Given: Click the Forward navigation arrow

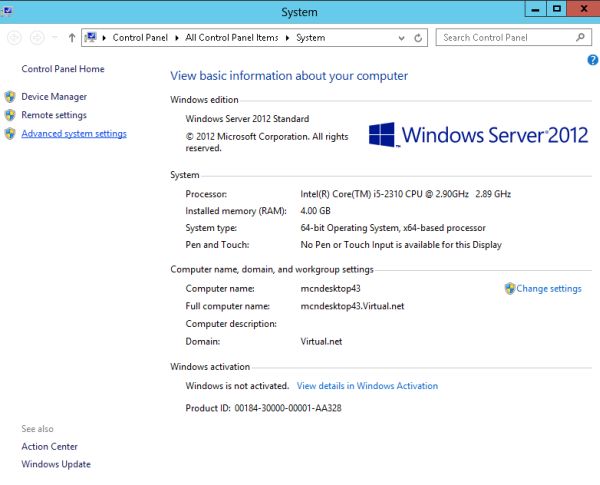Looking at the screenshot, I should point(37,38).
